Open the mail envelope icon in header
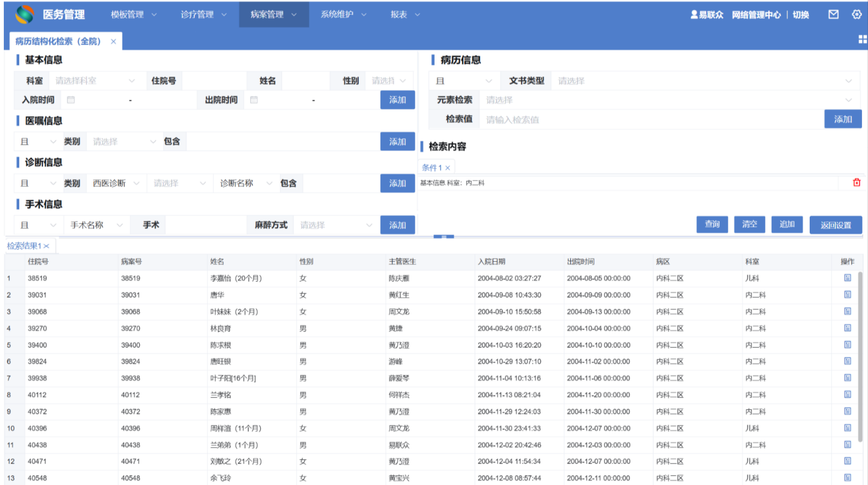Viewport: 868px width, 485px height. click(x=833, y=15)
